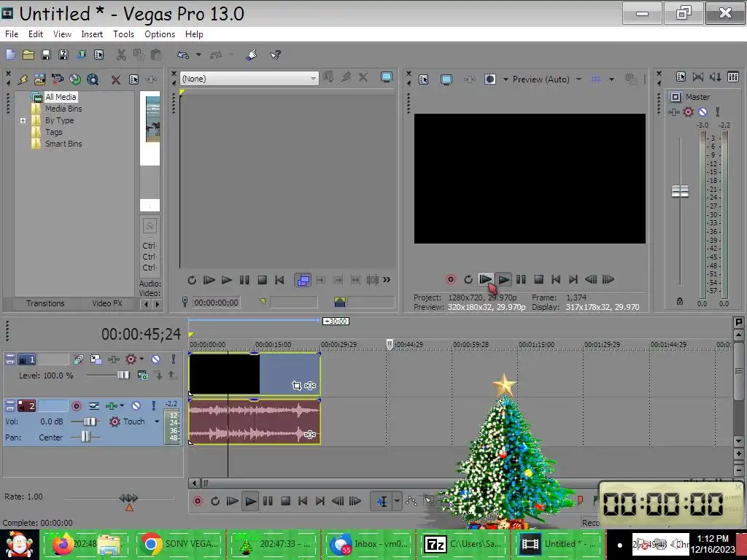This screenshot has width=747, height=560.
Task: Click the Open folder icon in main toolbar
Action: click(28, 55)
